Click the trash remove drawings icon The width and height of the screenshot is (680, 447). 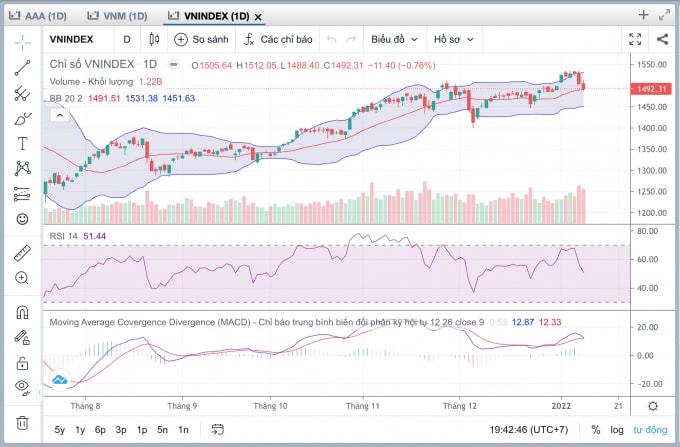22,422
